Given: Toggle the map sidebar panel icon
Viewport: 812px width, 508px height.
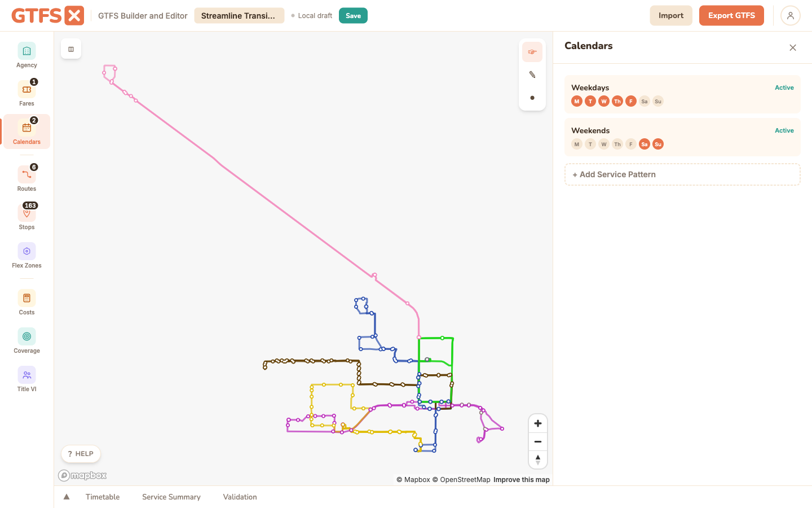Looking at the screenshot, I should pos(71,49).
